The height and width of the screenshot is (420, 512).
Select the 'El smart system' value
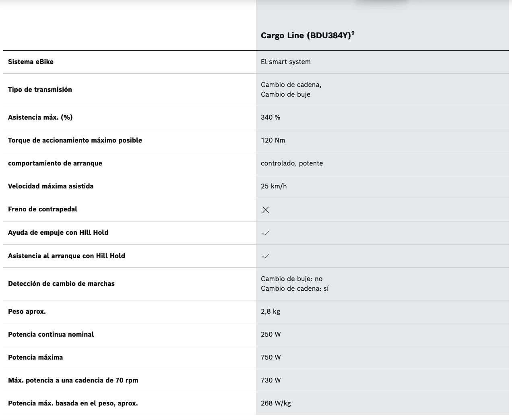(286, 62)
